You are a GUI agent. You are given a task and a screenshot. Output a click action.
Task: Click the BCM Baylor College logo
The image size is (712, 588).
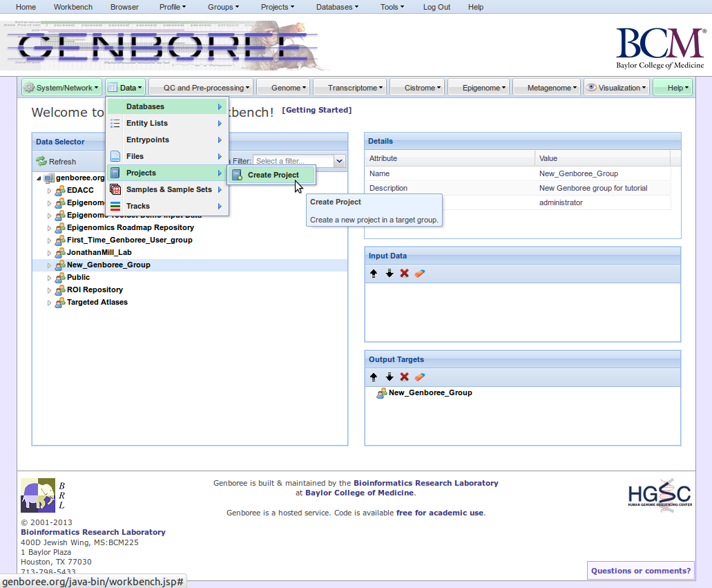click(x=660, y=48)
